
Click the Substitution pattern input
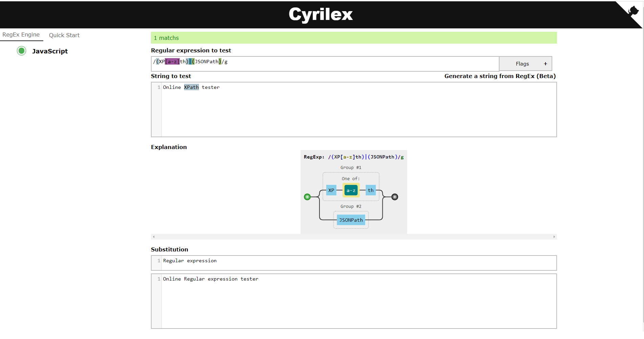pyautogui.click(x=354, y=263)
